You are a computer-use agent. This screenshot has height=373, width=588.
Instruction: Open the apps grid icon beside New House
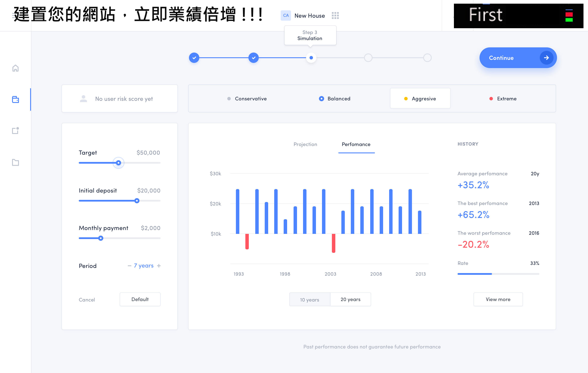pos(335,16)
